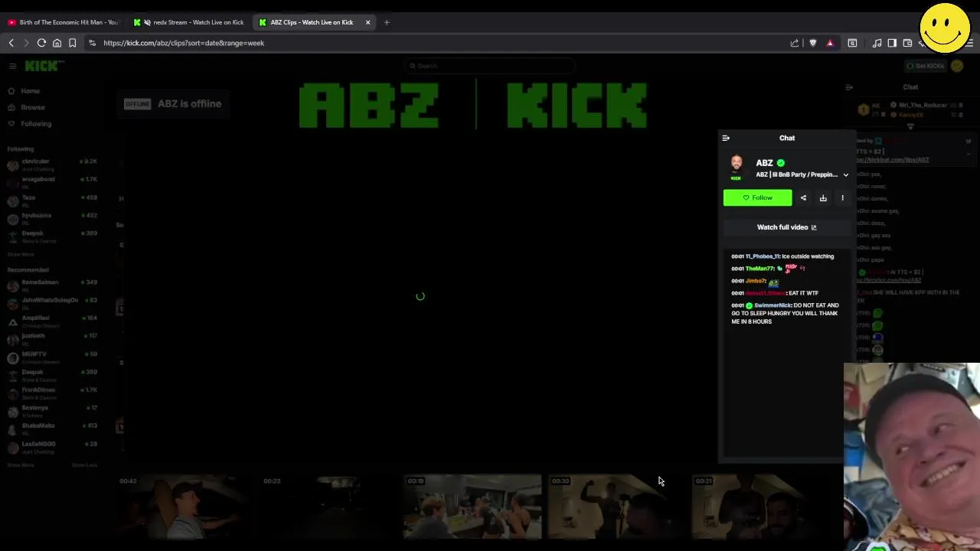Bookmark this page with the bookmark icon

(x=72, y=43)
